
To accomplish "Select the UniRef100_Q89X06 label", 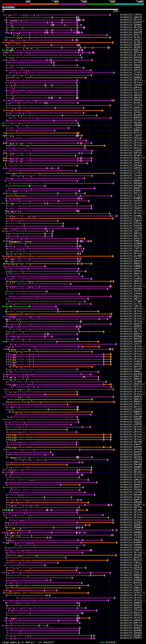I will coord(131,53).
